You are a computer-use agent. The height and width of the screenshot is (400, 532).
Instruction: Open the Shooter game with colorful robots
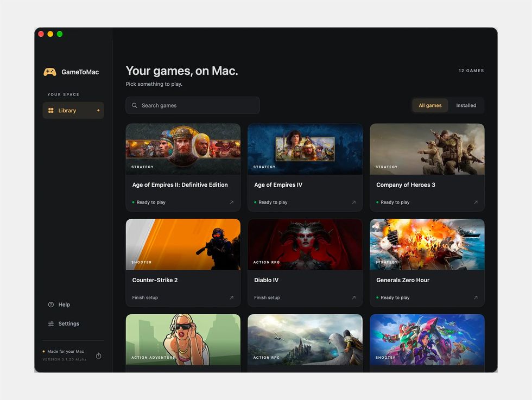[x=427, y=340]
